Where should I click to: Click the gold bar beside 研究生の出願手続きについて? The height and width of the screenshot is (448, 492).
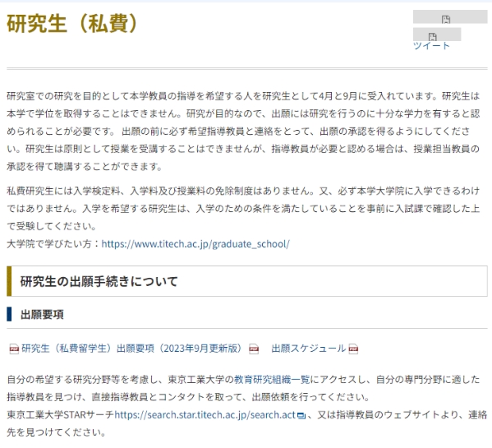point(9,281)
